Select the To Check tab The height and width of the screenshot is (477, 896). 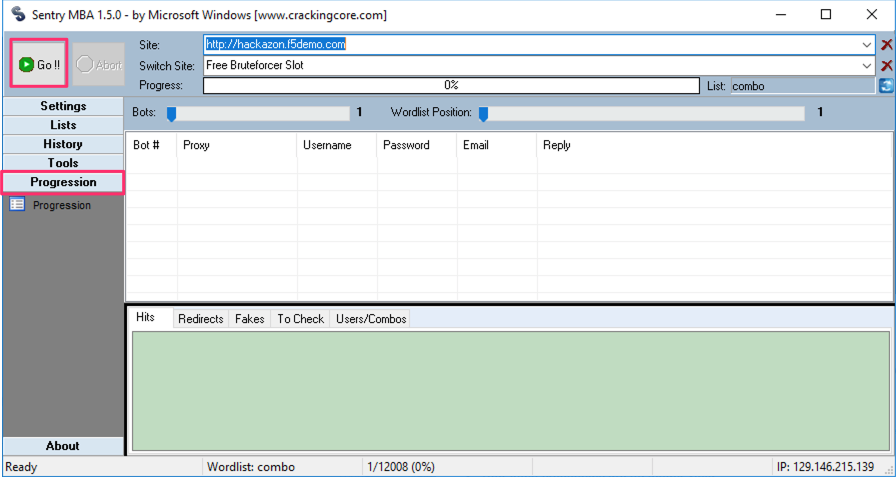coord(301,319)
